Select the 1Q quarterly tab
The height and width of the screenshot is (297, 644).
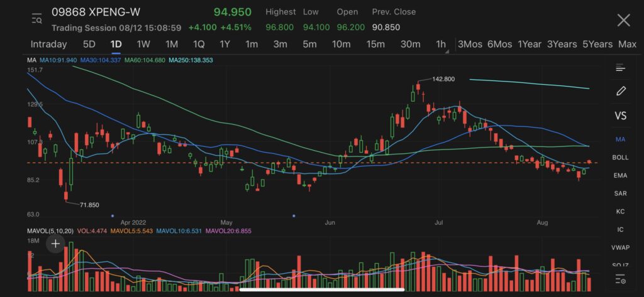pyautogui.click(x=198, y=45)
